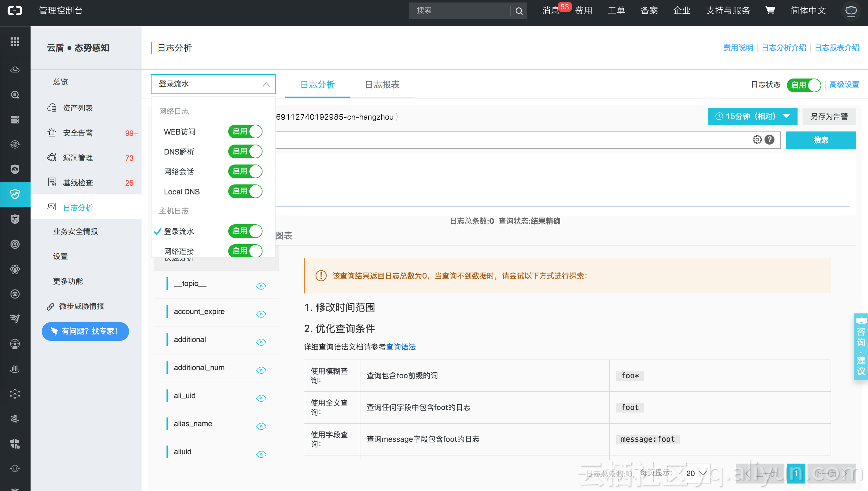Toggle the 网络会话 log switch
The width and height of the screenshot is (868, 491).
[245, 171]
